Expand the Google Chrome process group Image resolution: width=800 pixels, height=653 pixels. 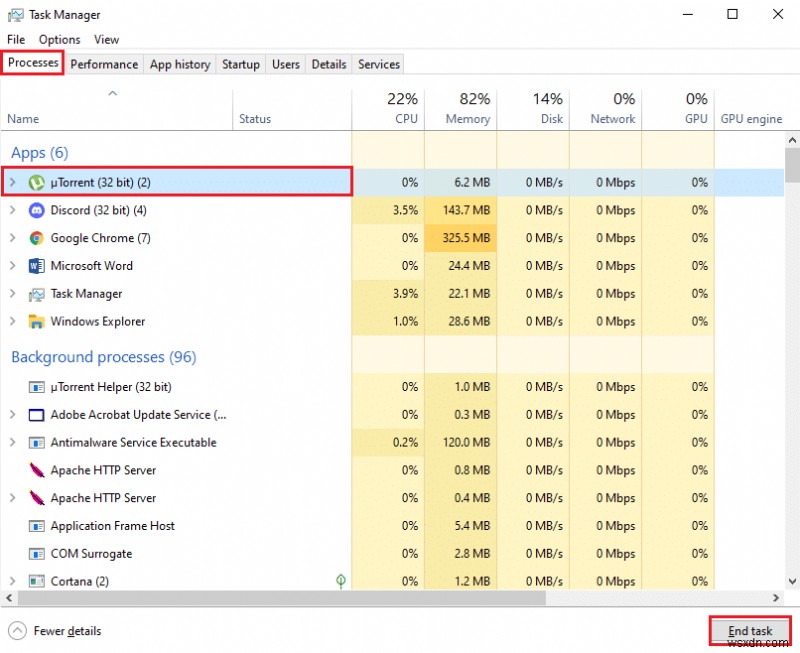coord(13,238)
